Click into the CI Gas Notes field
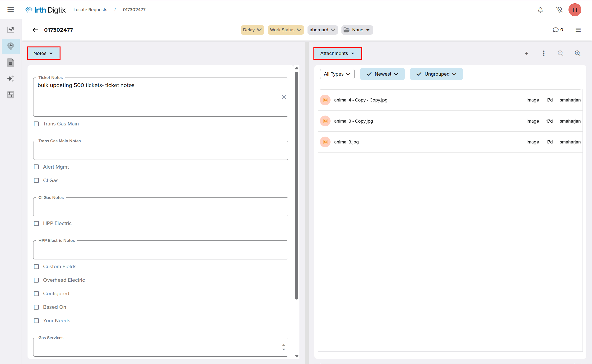592x364 pixels. point(160,207)
